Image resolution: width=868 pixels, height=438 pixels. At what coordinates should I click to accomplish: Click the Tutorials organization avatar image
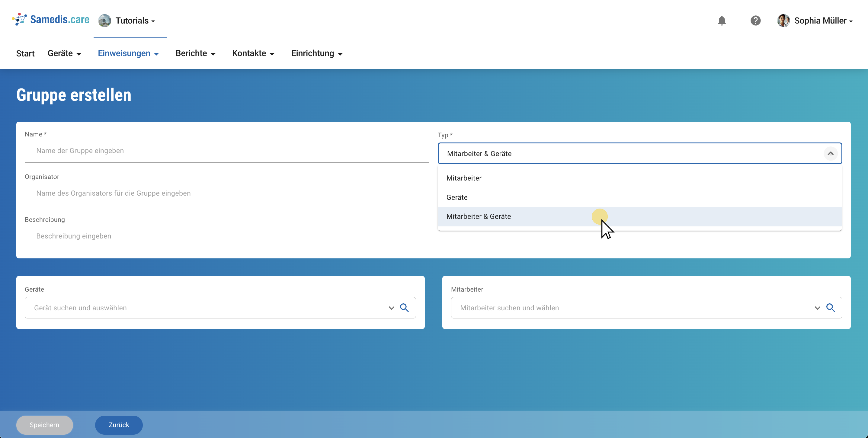pos(104,21)
